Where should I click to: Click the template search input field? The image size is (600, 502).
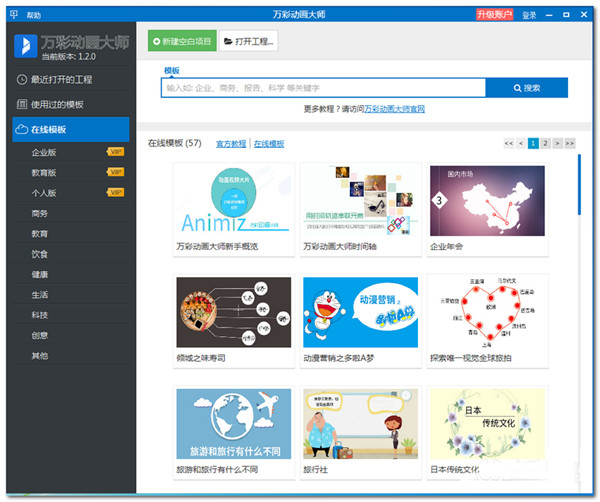click(323, 88)
